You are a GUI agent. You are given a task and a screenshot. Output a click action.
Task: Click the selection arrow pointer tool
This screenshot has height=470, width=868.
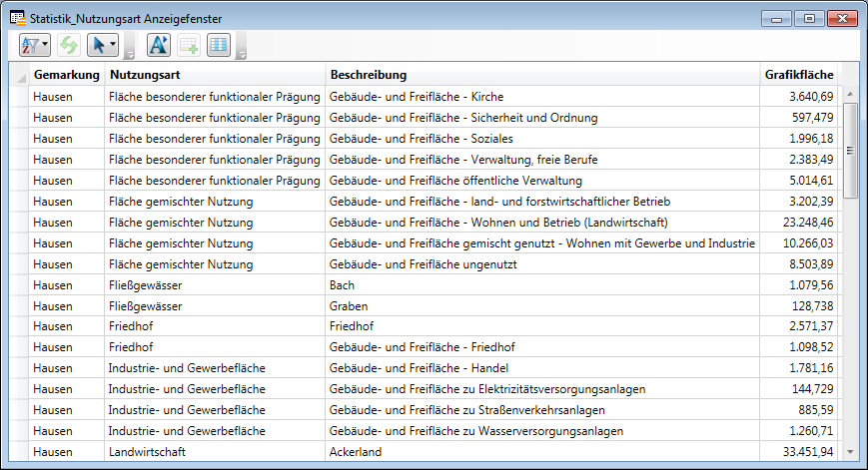pos(98,45)
